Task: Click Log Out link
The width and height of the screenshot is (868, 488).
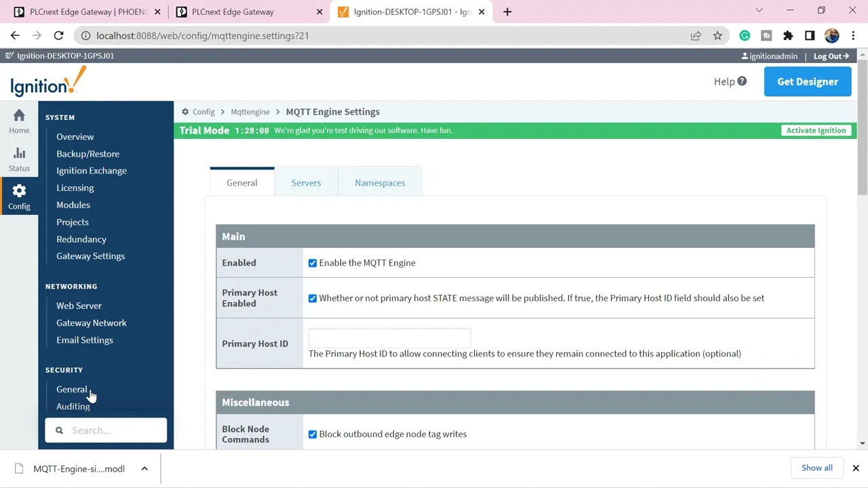Action: [x=831, y=56]
